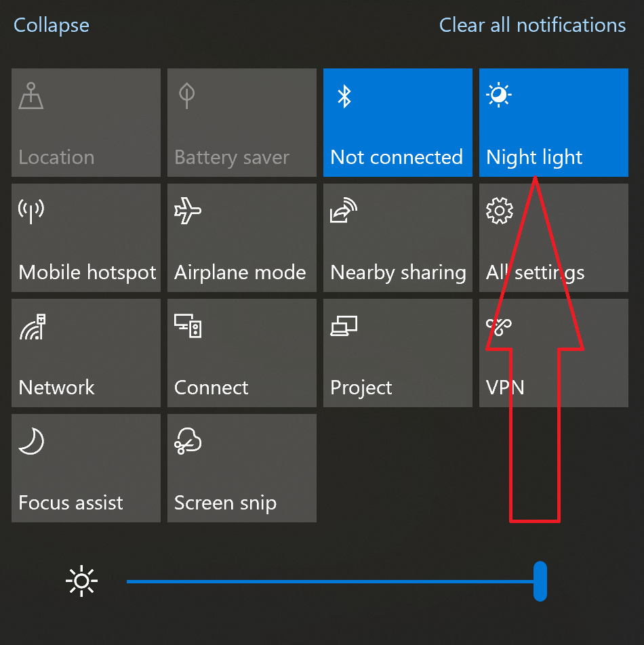Click the Screen snip scissors icon
Screen dimensions: 644x645
point(188,440)
